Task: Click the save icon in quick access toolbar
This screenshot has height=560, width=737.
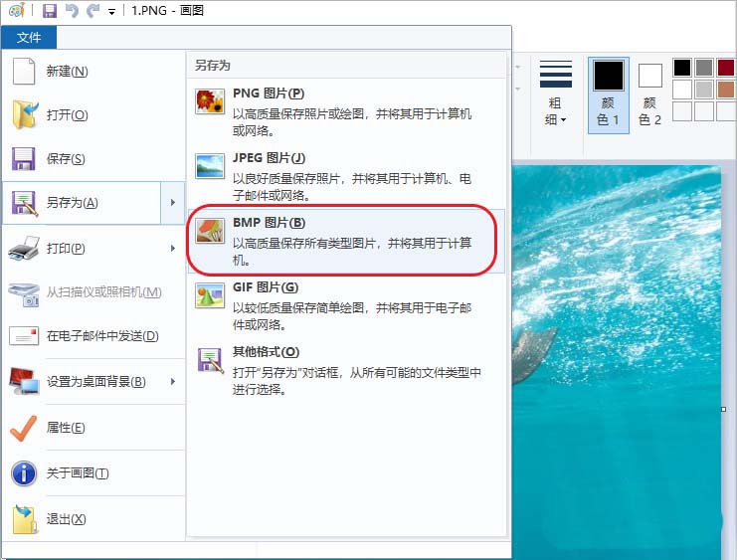Action: (49, 11)
